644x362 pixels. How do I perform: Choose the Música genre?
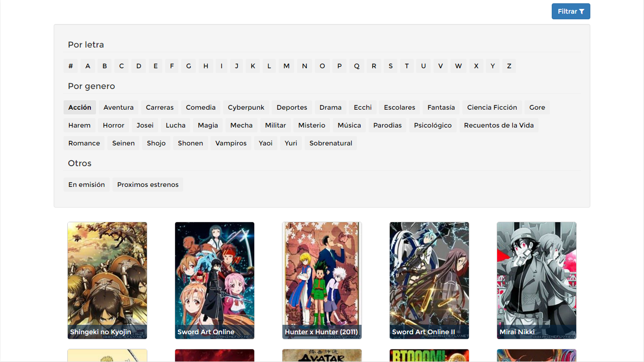click(349, 125)
